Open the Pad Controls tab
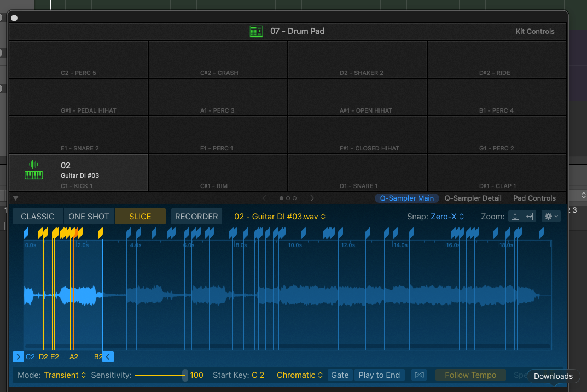Image resolution: width=587 pixels, height=392 pixels. (534, 198)
